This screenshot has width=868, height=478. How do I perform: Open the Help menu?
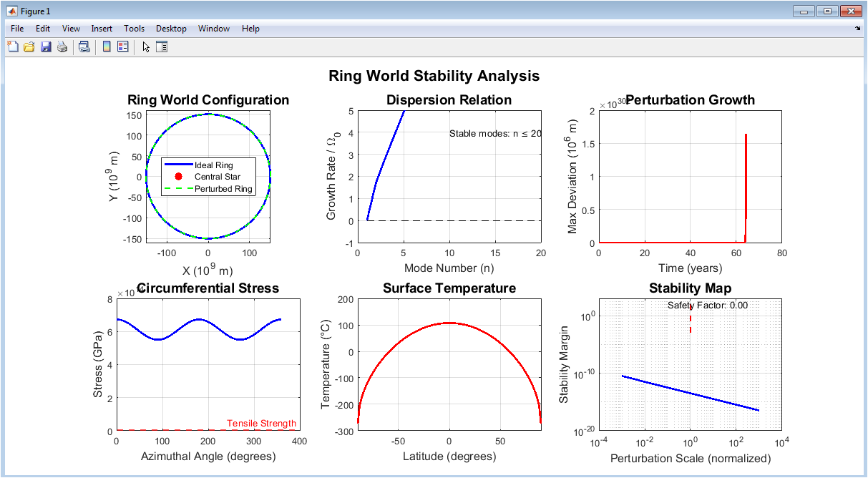(x=250, y=29)
